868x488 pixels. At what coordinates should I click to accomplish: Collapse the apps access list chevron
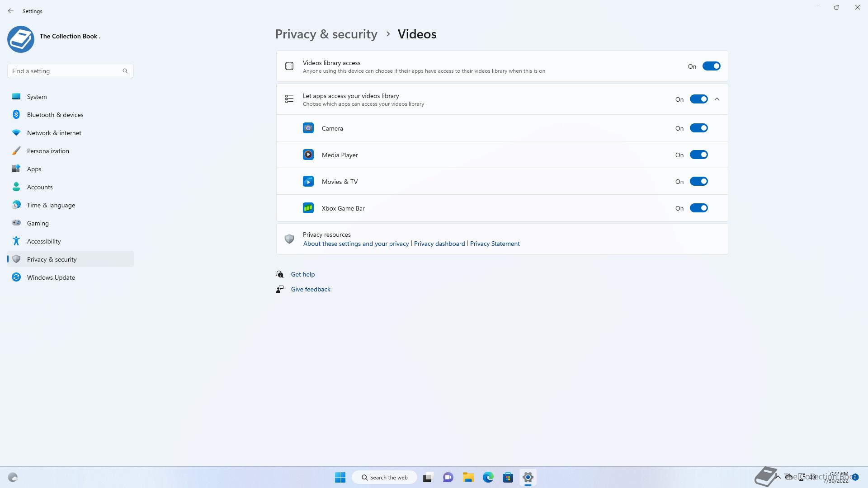717,99
